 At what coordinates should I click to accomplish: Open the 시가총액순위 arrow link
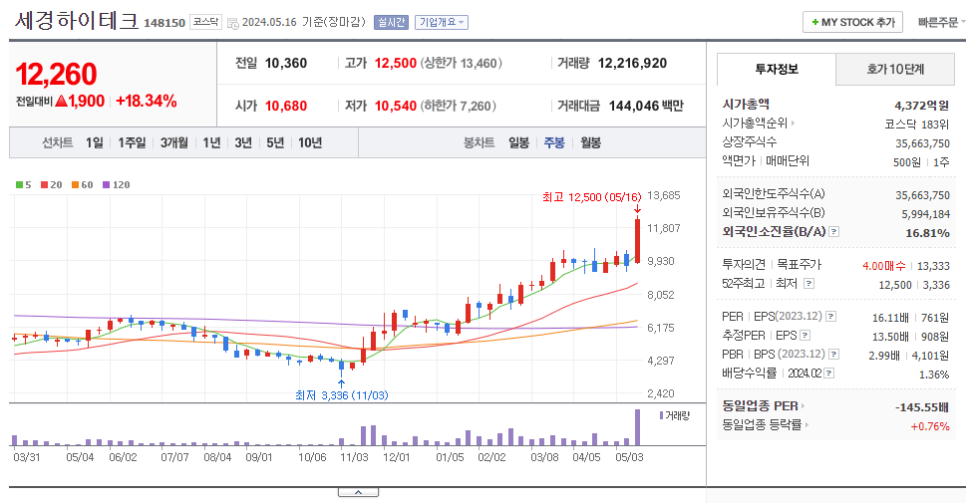(x=759, y=123)
